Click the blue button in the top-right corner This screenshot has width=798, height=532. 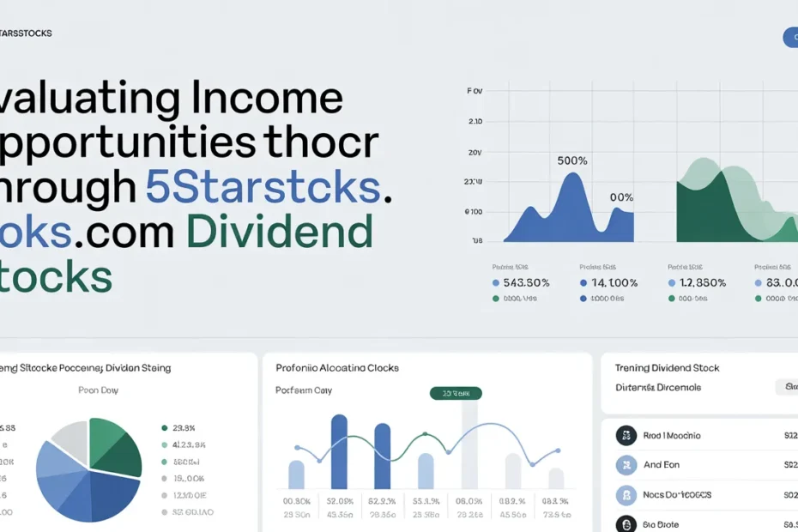[x=792, y=38]
